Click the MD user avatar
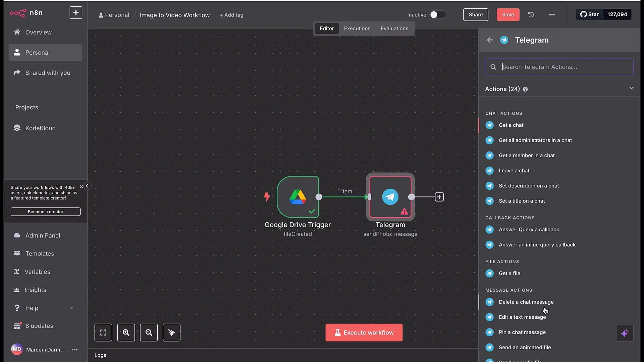644x362 pixels. [x=17, y=349]
